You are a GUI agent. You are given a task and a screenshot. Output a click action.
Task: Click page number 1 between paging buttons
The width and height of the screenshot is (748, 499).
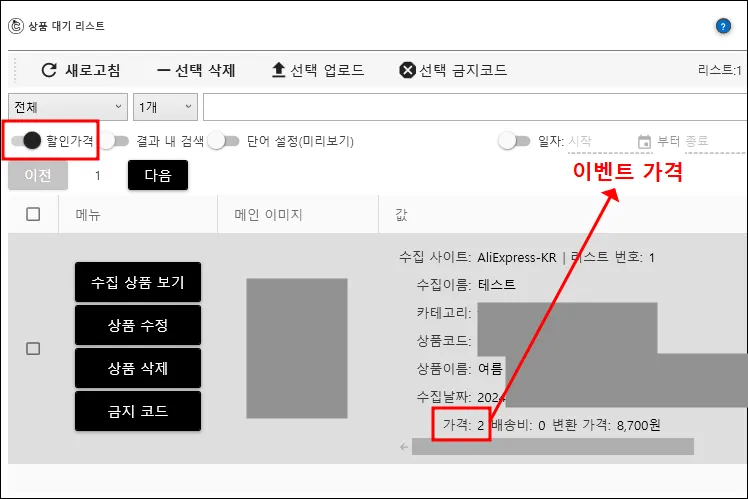(98, 176)
